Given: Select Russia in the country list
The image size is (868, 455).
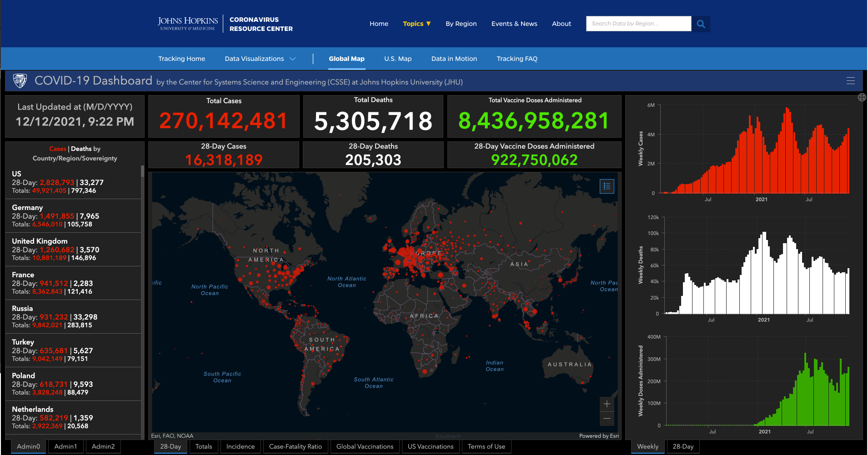Looking at the screenshot, I should point(73,316).
